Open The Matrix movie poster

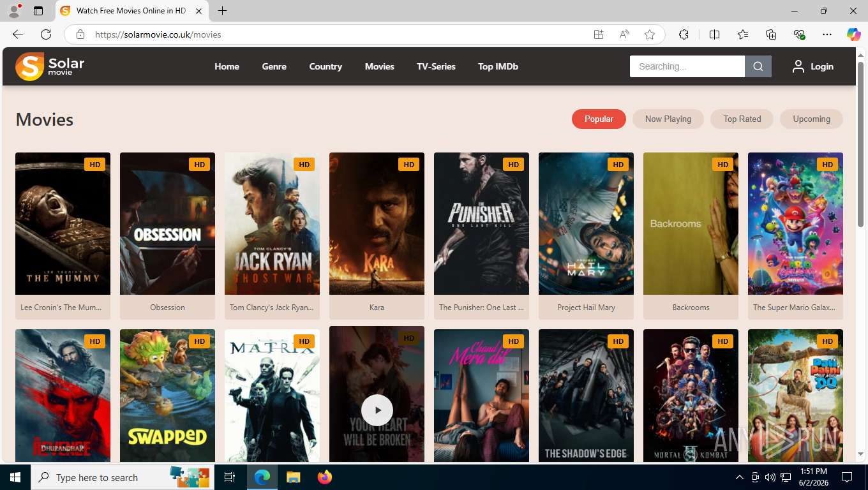(272, 396)
